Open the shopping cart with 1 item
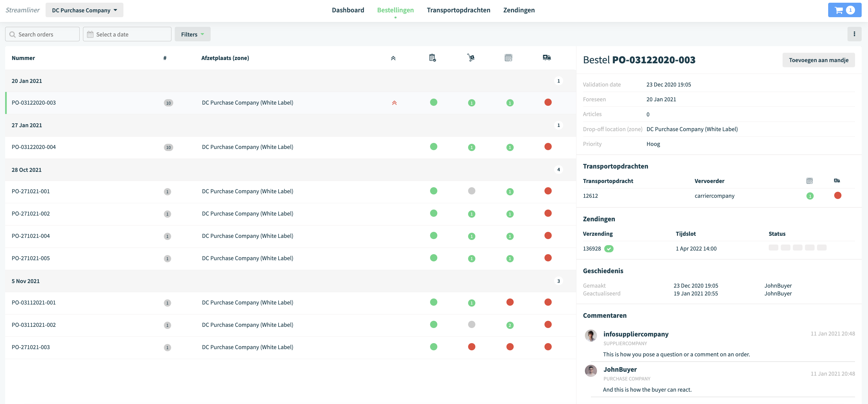The image size is (868, 404). coord(844,10)
